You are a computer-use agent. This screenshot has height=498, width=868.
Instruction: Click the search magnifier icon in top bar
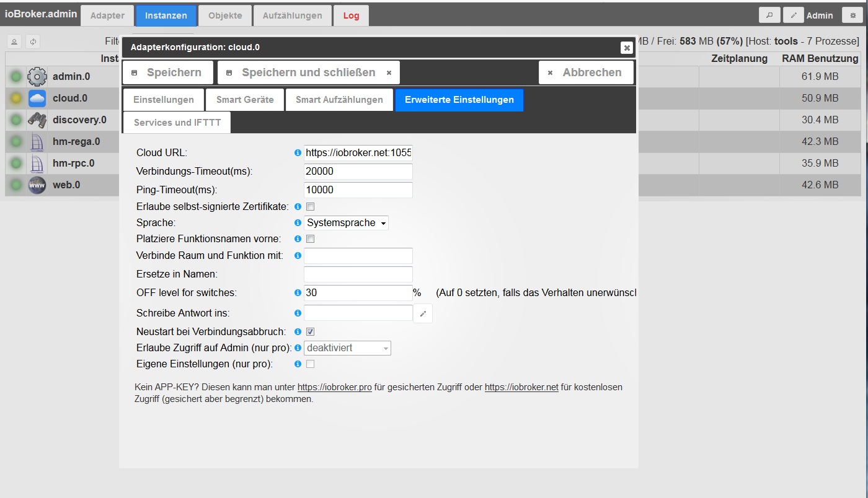769,15
